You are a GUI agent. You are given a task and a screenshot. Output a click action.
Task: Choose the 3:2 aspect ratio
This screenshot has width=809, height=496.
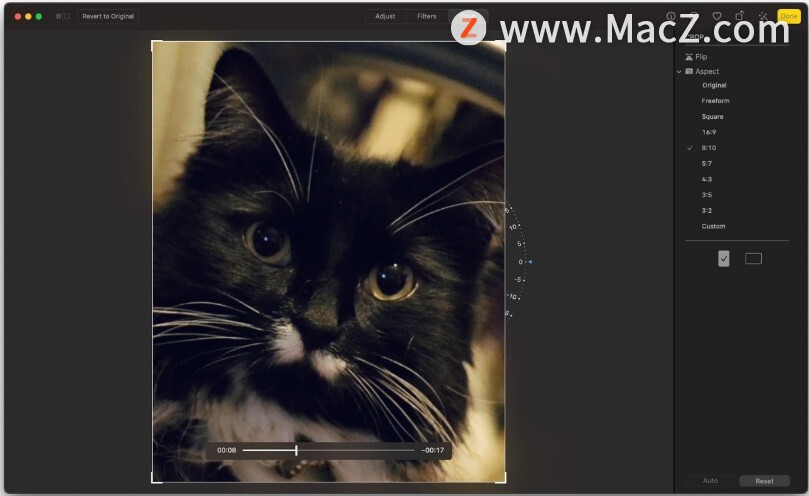(706, 211)
